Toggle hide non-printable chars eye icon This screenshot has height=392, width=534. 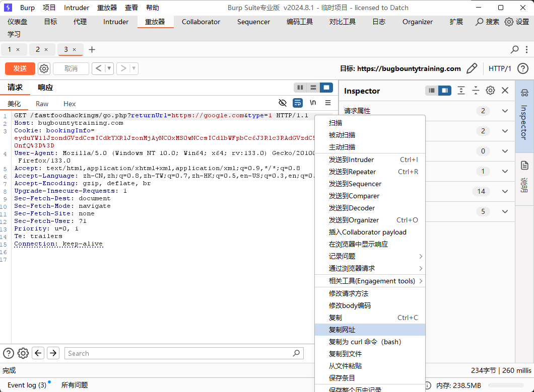(x=283, y=103)
